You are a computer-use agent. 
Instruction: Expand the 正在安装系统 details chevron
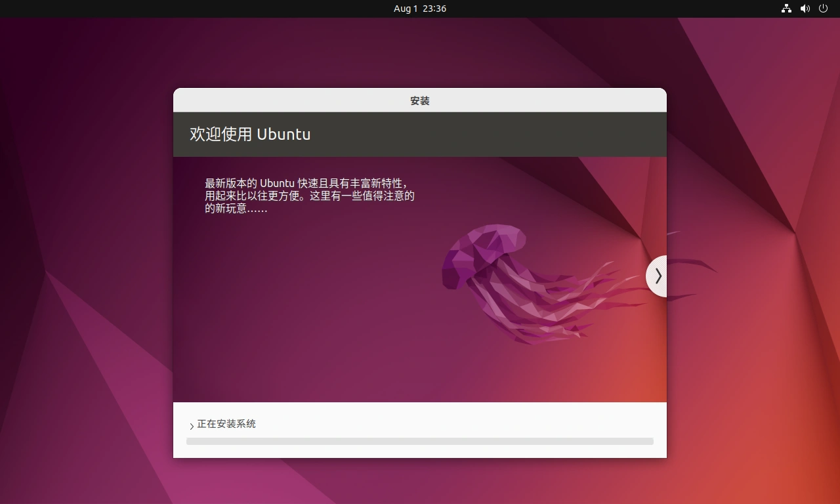192,426
